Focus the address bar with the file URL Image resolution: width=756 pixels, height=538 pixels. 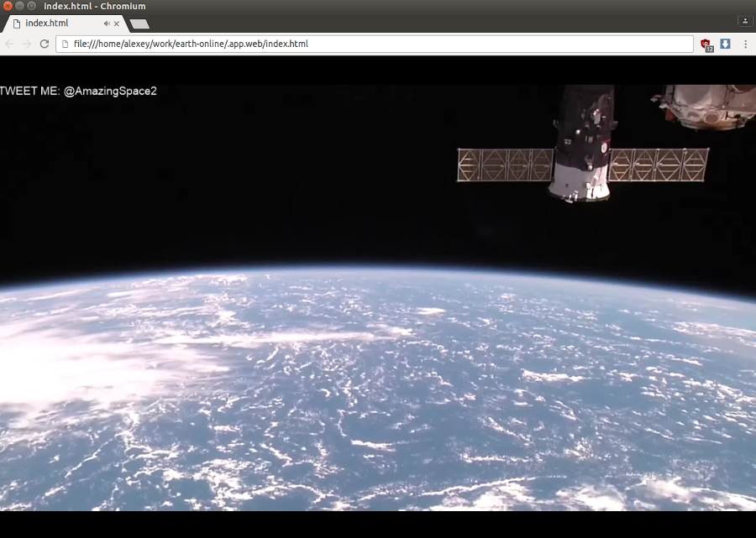pyautogui.click(x=374, y=44)
